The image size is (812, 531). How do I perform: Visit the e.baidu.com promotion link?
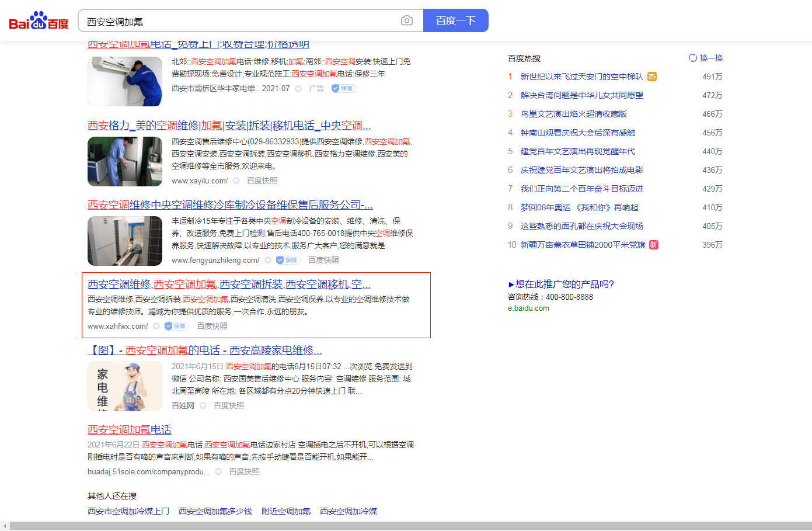tap(528, 308)
